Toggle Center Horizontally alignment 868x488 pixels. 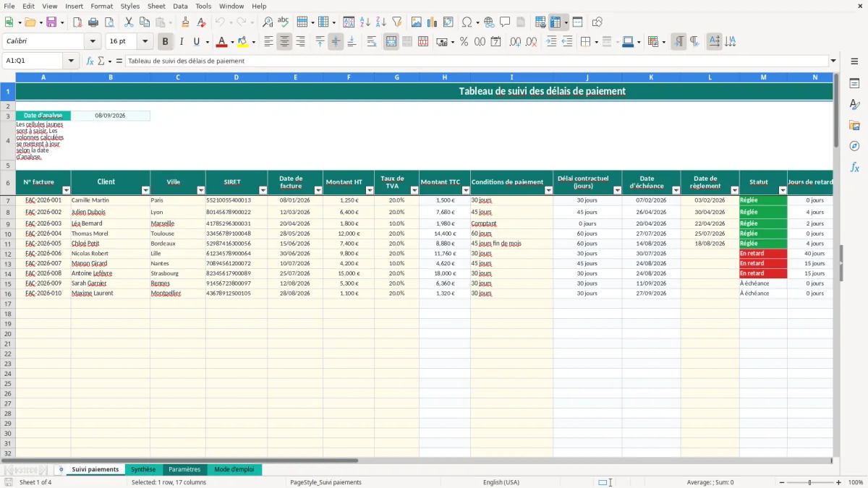[284, 42]
